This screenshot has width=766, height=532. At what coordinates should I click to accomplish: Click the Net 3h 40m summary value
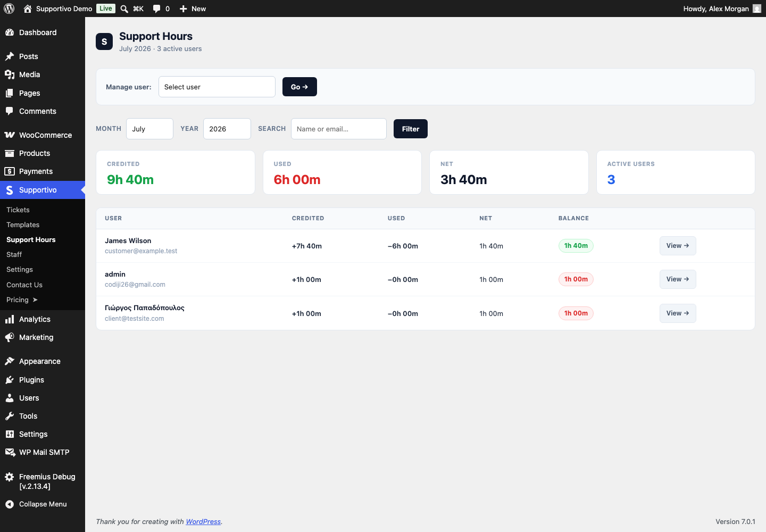tap(464, 180)
